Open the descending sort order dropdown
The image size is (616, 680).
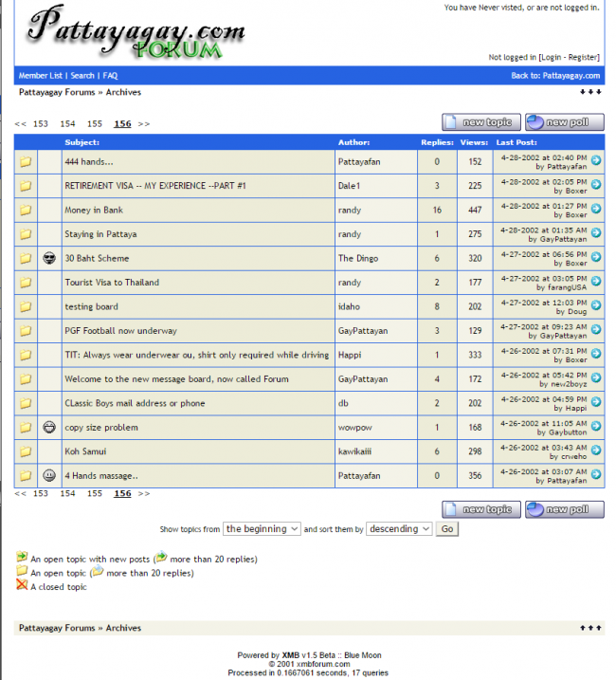click(399, 528)
